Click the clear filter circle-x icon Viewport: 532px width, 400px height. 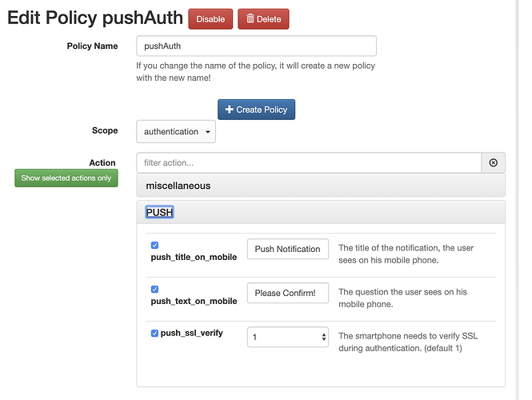pos(494,163)
